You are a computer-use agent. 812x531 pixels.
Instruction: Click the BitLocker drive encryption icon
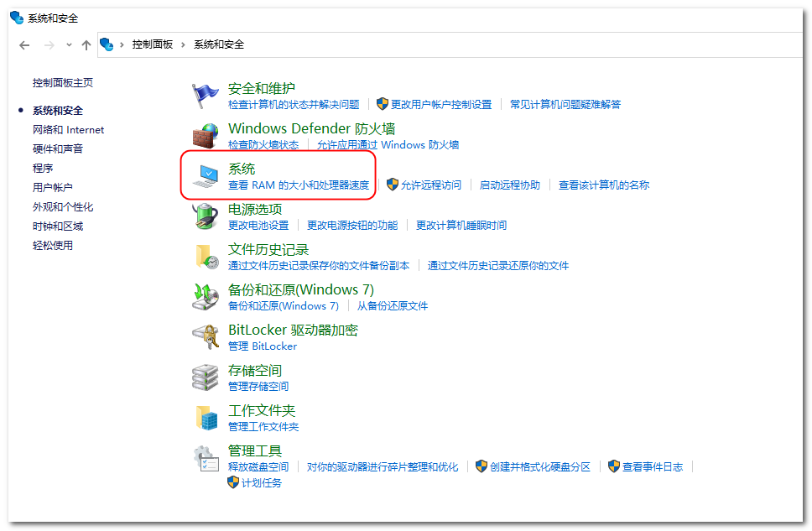coord(206,337)
